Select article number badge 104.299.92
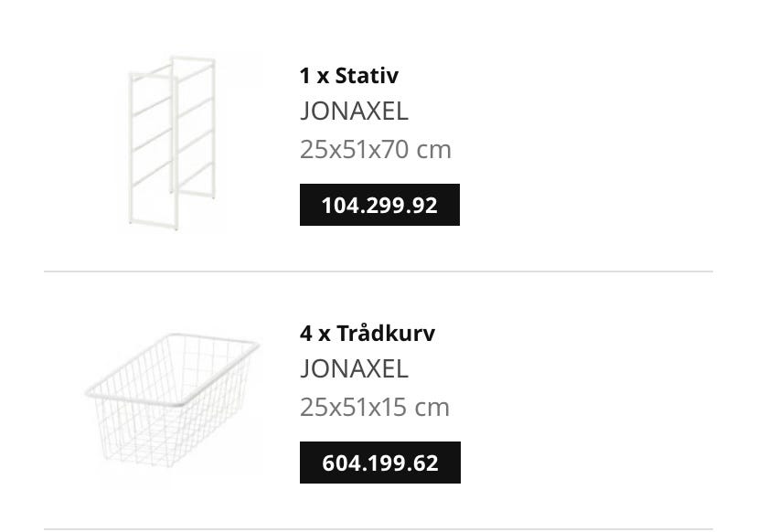Screen dimensions: 757x532 coord(379,205)
